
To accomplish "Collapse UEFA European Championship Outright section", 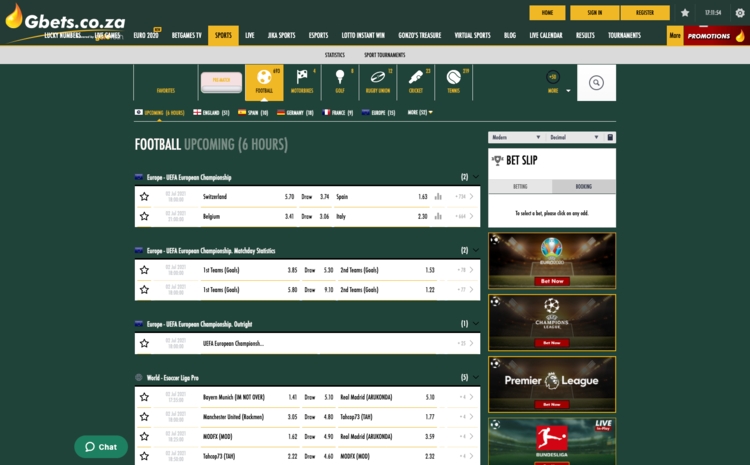I will point(475,323).
